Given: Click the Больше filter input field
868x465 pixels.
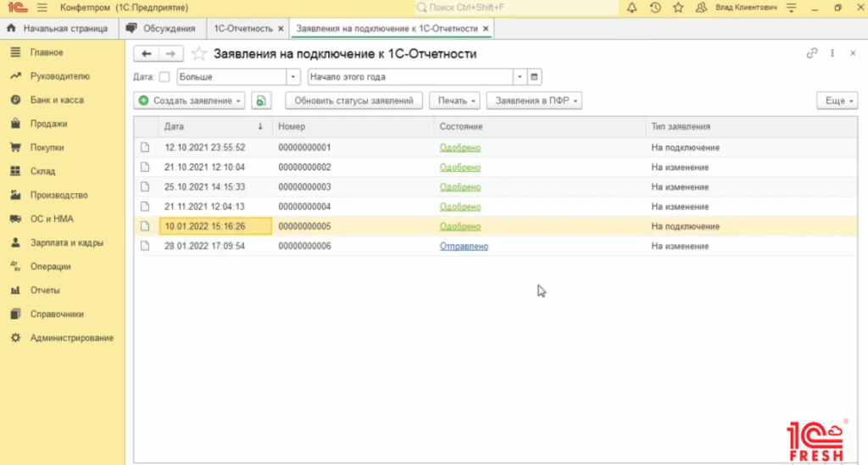Looking at the screenshot, I should (x=231, y=77).
